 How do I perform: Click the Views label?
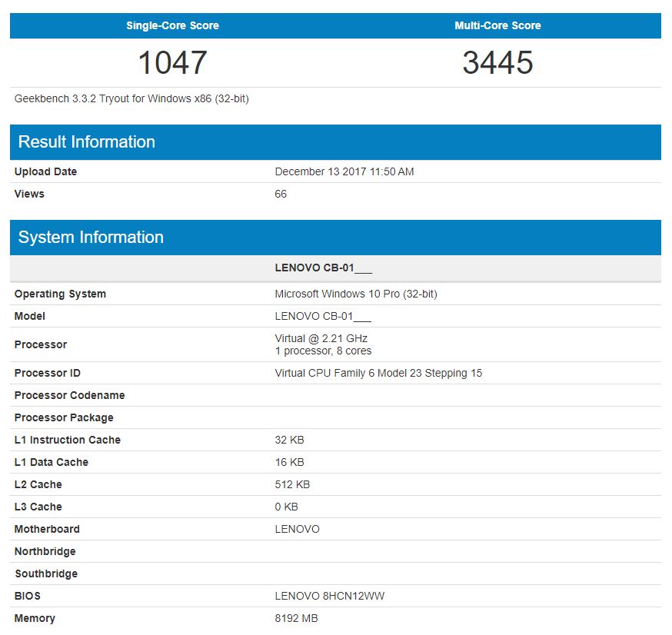29,194
